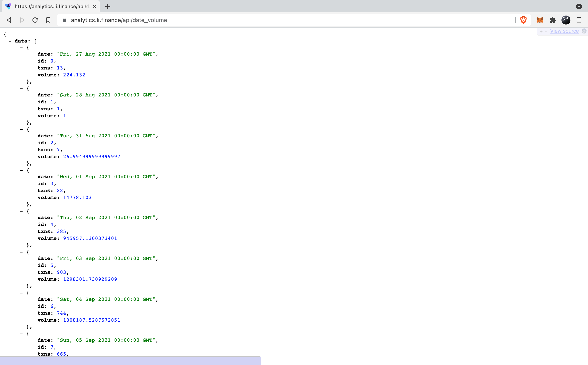The width and height of the screenshot is (588, 365).
Task: Collapse all JSON nodes with minus
Action: [546, 31]
